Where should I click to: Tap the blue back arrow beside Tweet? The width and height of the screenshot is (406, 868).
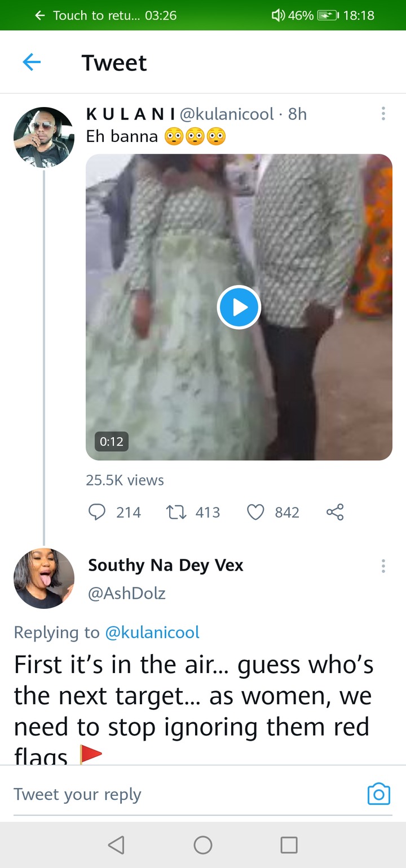[x=32, y=63]
